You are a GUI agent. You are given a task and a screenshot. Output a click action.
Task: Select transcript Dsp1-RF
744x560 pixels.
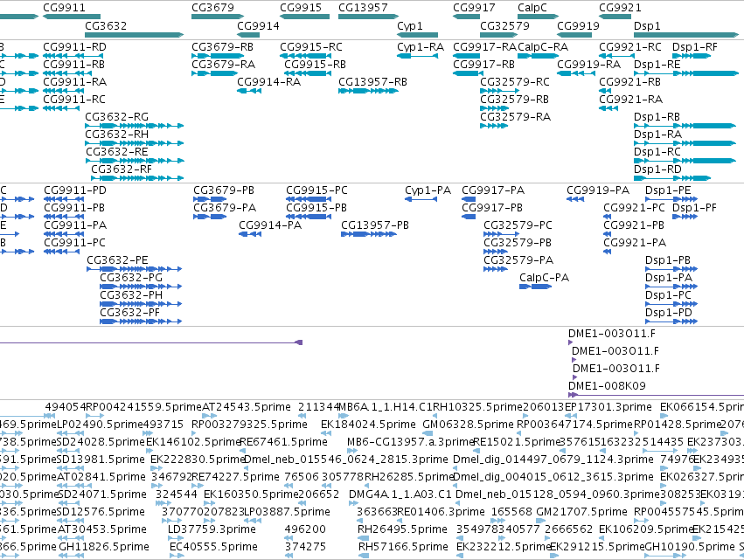pyautogui.click(x=692, y=56)
